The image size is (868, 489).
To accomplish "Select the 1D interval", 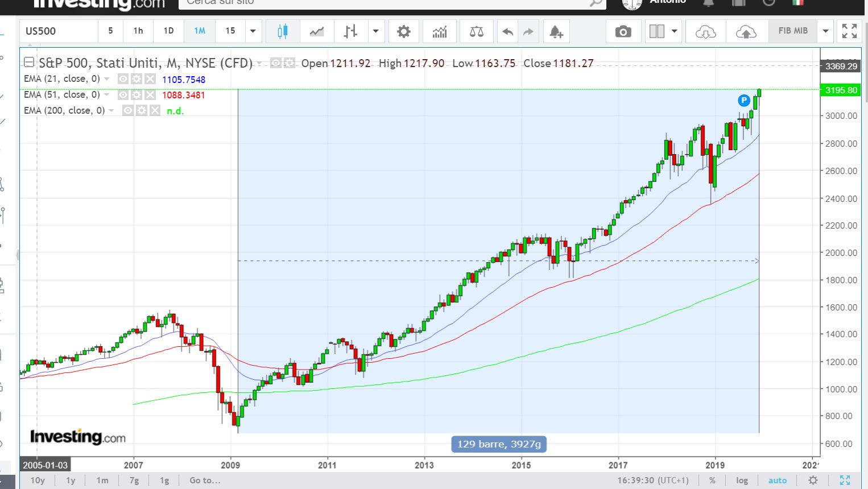I will coord(168,31).
